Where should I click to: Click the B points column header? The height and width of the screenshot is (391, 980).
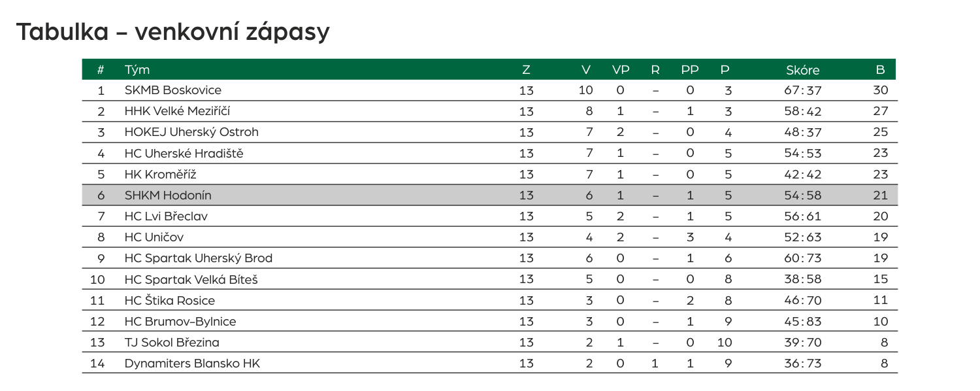[x=880, y=70]
